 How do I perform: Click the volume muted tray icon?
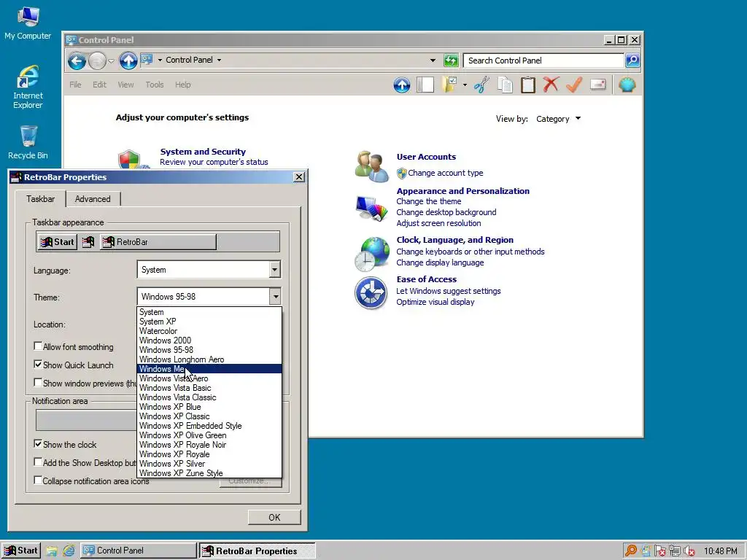[689, 551]
